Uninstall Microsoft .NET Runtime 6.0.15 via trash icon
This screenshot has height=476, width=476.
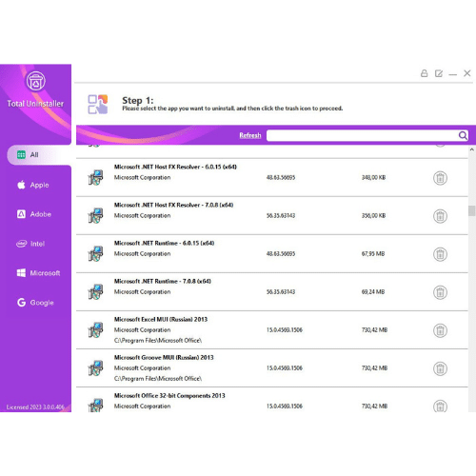pyautogui.click(x=440, y=254)
